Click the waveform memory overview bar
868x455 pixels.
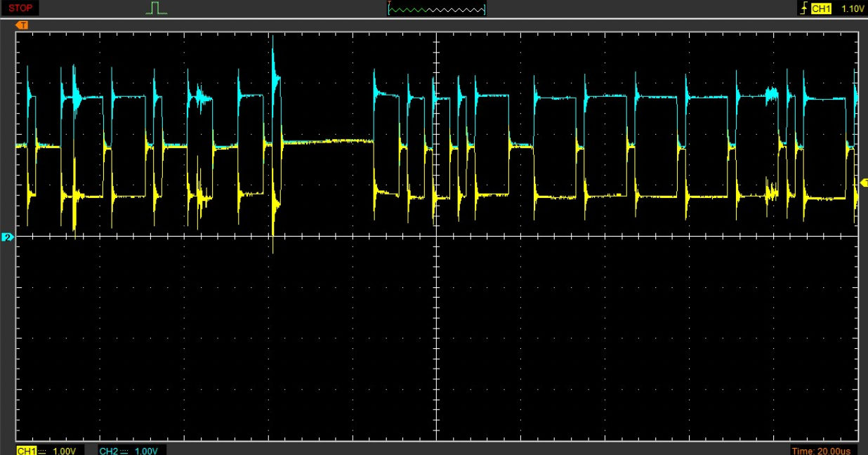pos(436,9)
